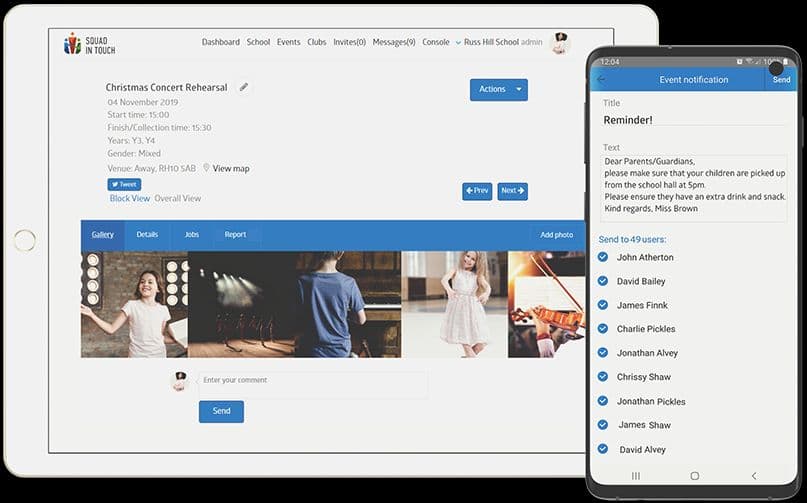Open Console navigation item
The image size is (807, 503).
[x=436, y=42]
